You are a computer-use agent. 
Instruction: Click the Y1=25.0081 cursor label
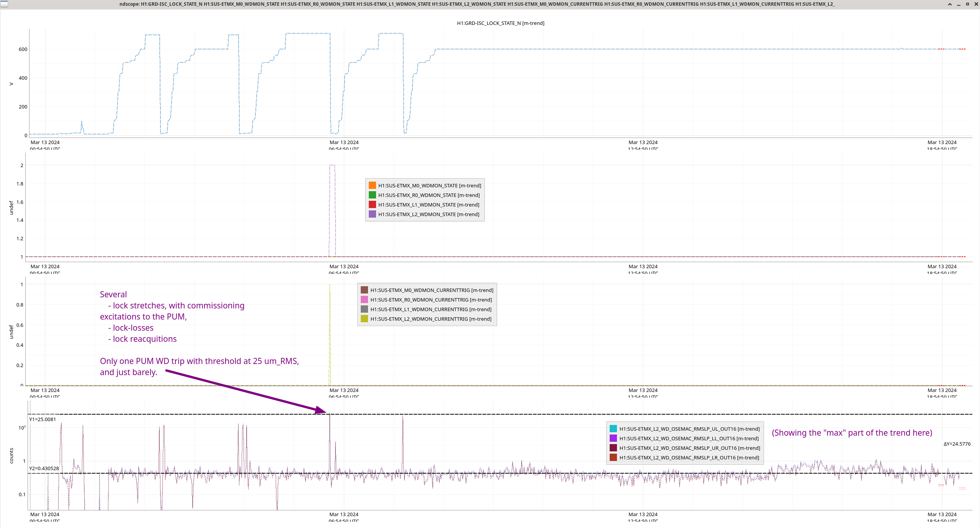(x=43, y=419)
